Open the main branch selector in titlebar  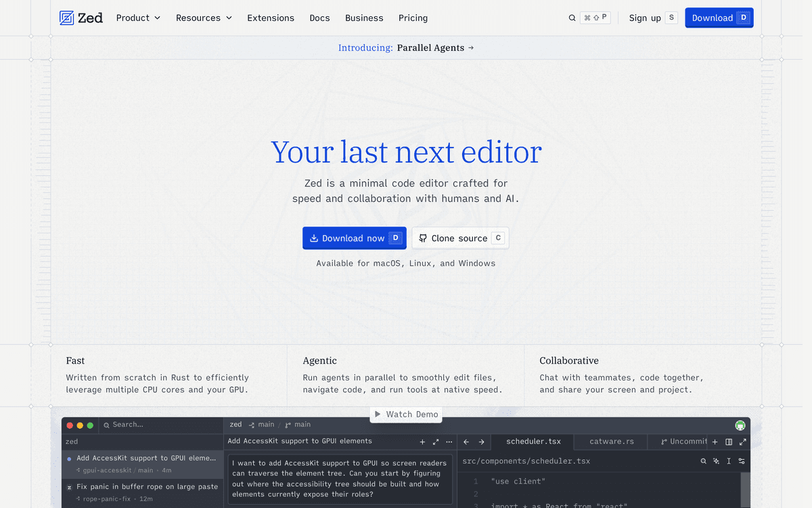point(298,425)
